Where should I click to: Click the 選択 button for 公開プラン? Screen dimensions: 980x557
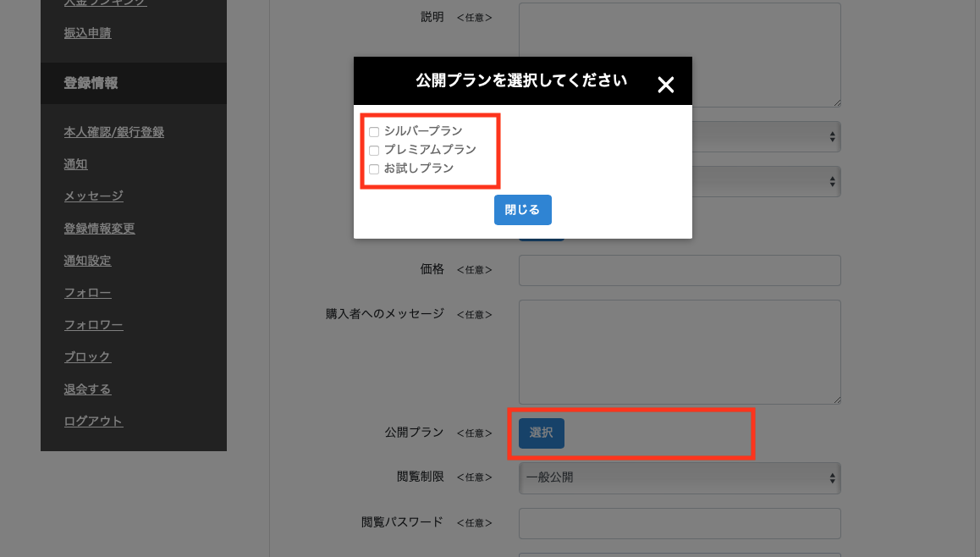click(541, 433)
